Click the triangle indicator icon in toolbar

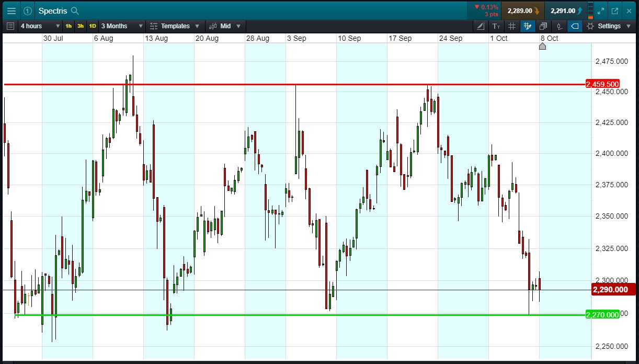coord(481,26)
